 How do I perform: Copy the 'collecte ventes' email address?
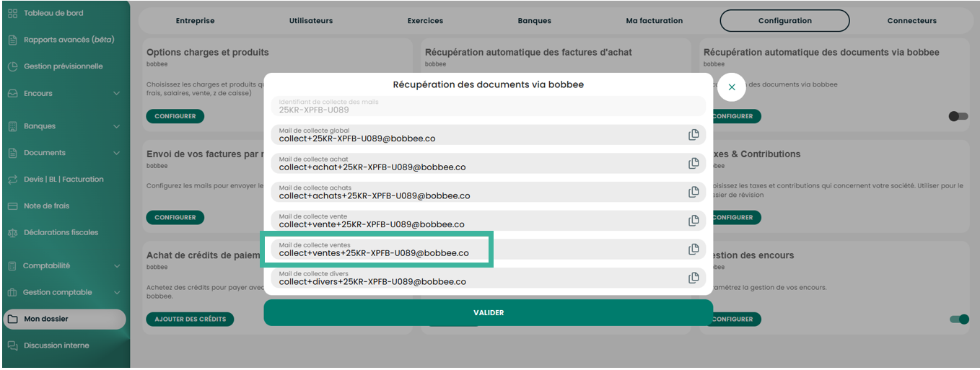(x=694, y=250)
